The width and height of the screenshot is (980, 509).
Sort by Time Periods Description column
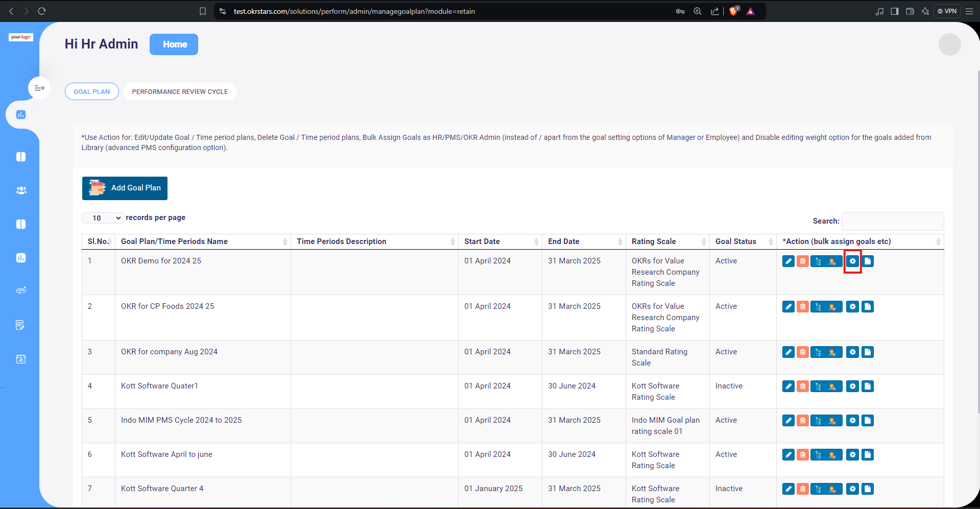click(x=375, y=241)
